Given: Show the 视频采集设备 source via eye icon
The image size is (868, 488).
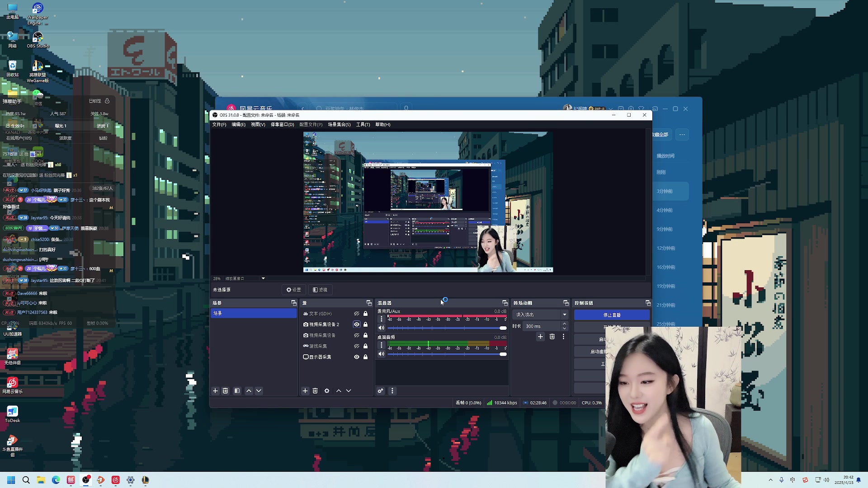Looking at the screenshot, I should click(x=357, y=335).
